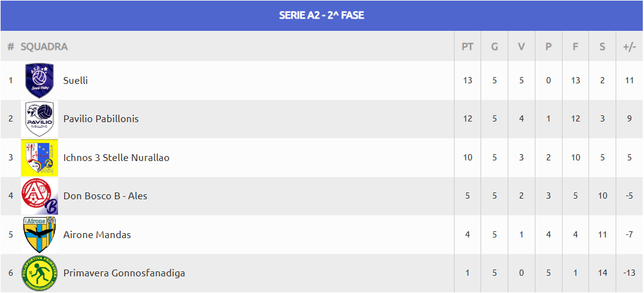
Task: Open the Ichnos 3 Stelle yellow crest
Action: (39, 158)
